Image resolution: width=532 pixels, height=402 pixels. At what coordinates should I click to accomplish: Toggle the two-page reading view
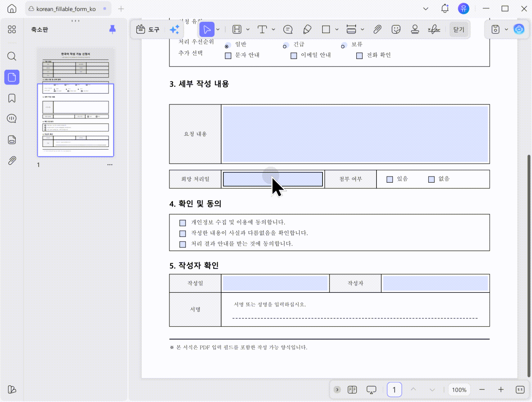352,390
